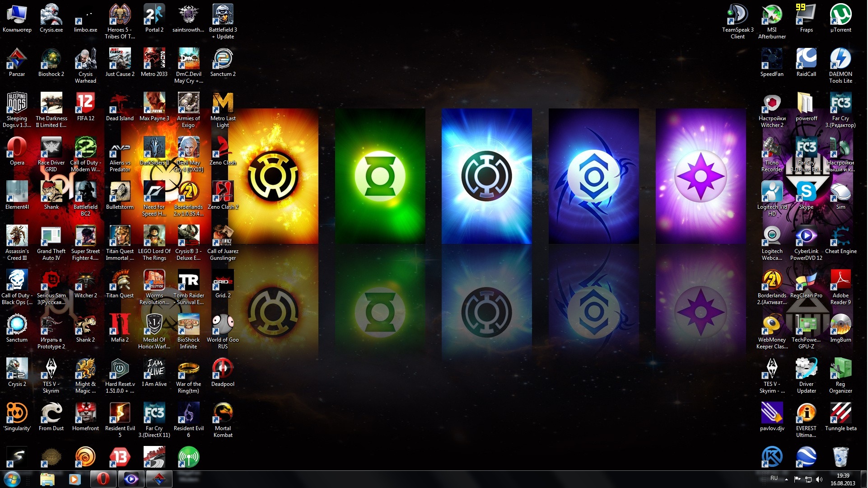Open the Dead Island shortcut

[x=120, y=107]
